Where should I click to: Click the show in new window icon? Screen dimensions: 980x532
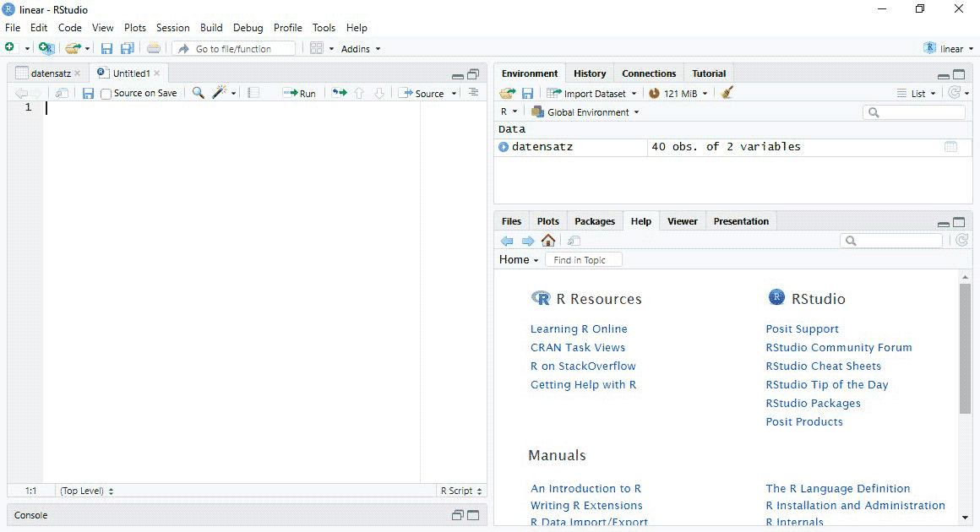click(62, 93)
